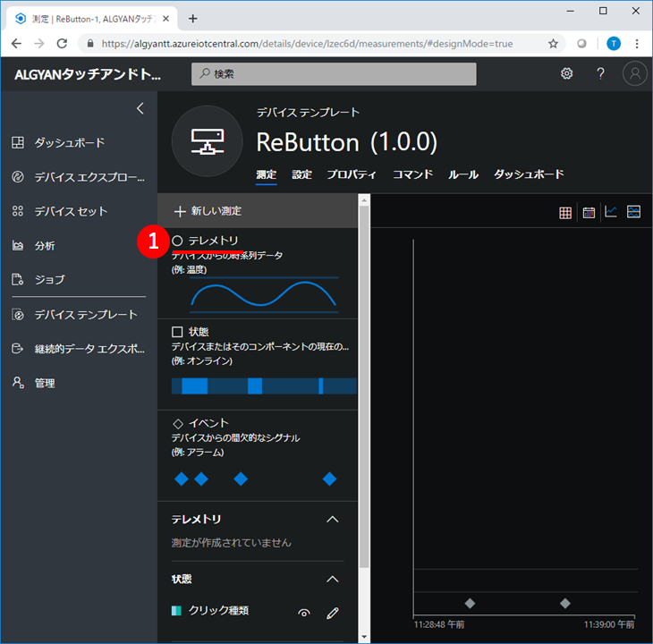This screenshot has width=653, height=644.
Task: Select the テレメトリ measurement type
Action: tap(258, 274)
